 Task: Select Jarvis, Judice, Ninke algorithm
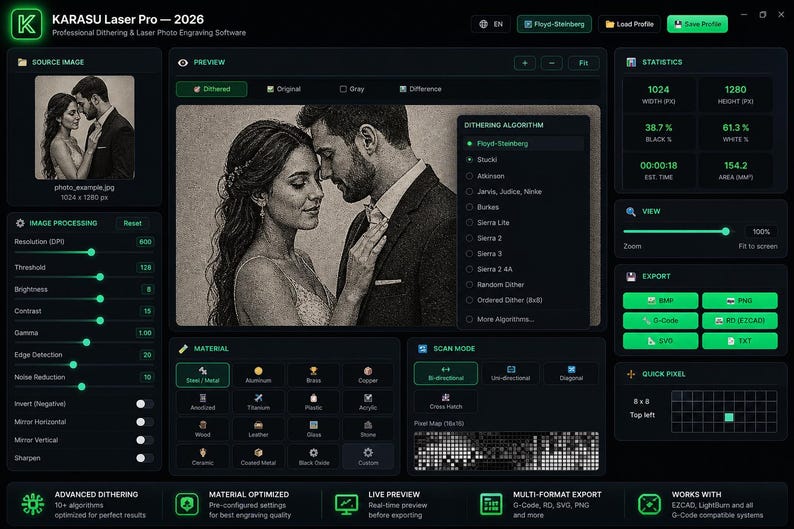coord(524,191)
